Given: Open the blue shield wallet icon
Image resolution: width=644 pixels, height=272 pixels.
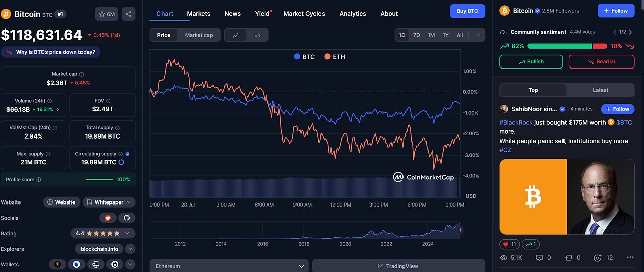Looking at the screenshot, I should pyautogui.click(x=76, y=264).
